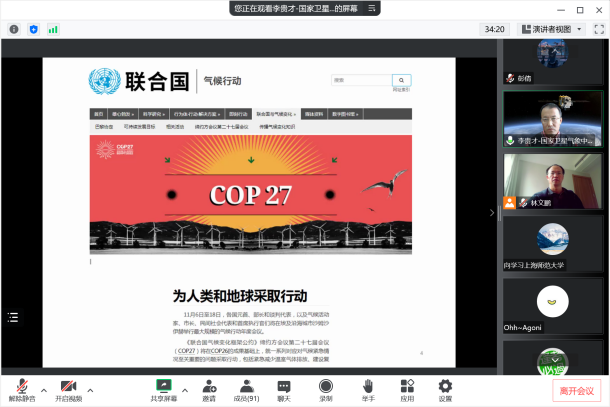Expand share options arrow beside 共享屏幕

click(185, 390)
